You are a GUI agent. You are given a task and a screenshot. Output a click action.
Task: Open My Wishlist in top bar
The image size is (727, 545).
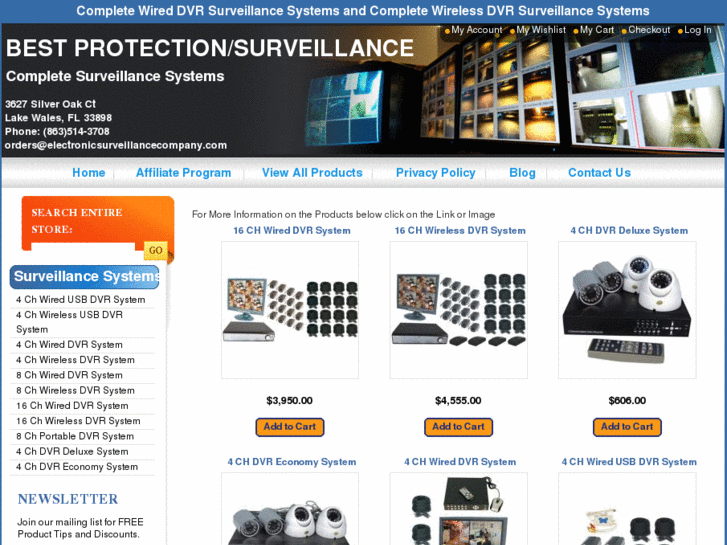541,30
